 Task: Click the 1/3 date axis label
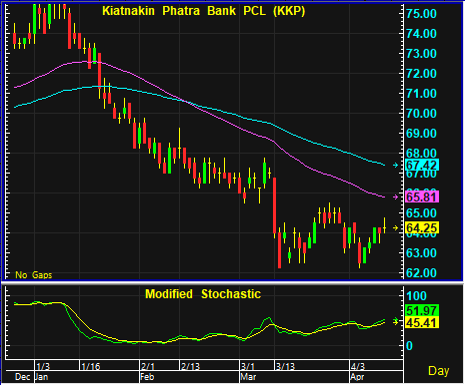(x=43, y=367)
